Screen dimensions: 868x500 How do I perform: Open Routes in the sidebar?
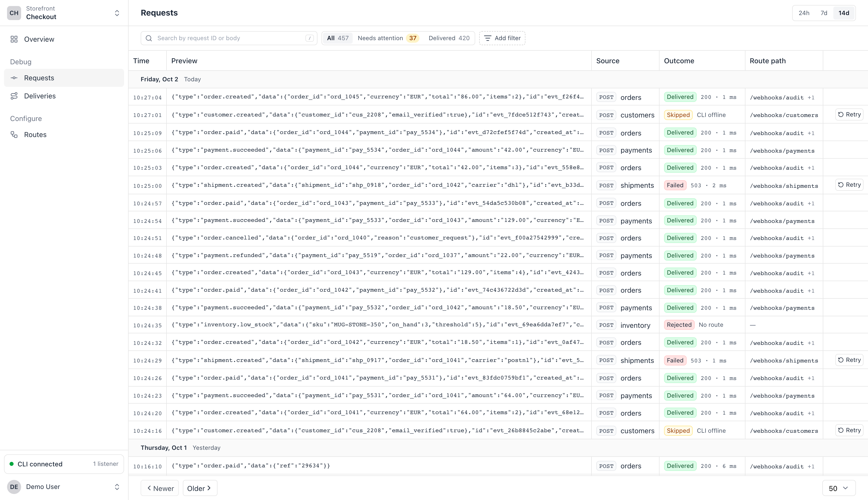tap(64, 135)
